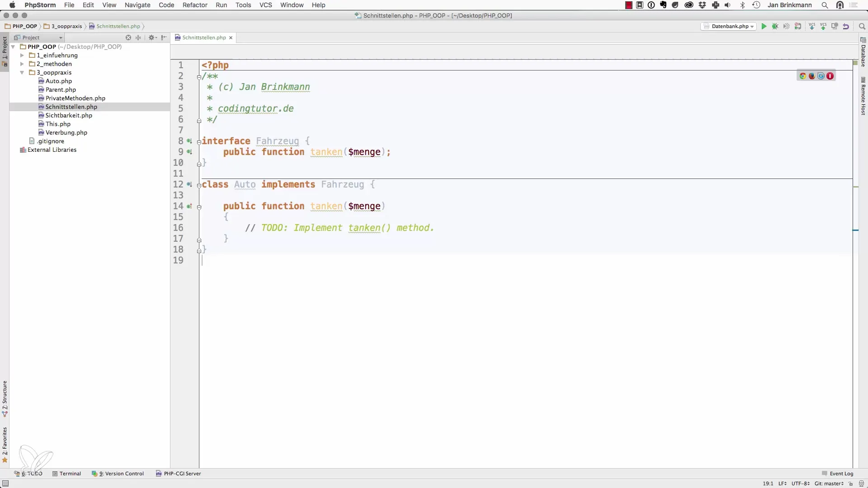Expand the 1_einfuehrung folder
Viewport: 868px width, 488px height.
[x=22, y=55]
